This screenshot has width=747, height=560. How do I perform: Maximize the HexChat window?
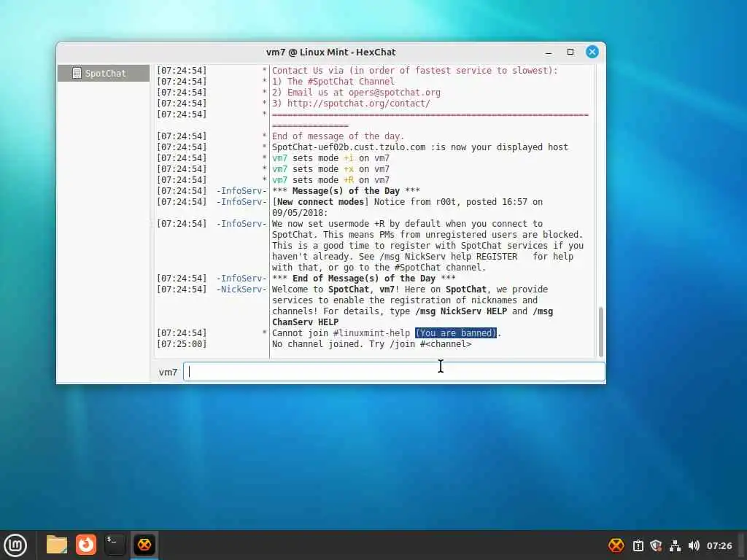tap(570, 52)
